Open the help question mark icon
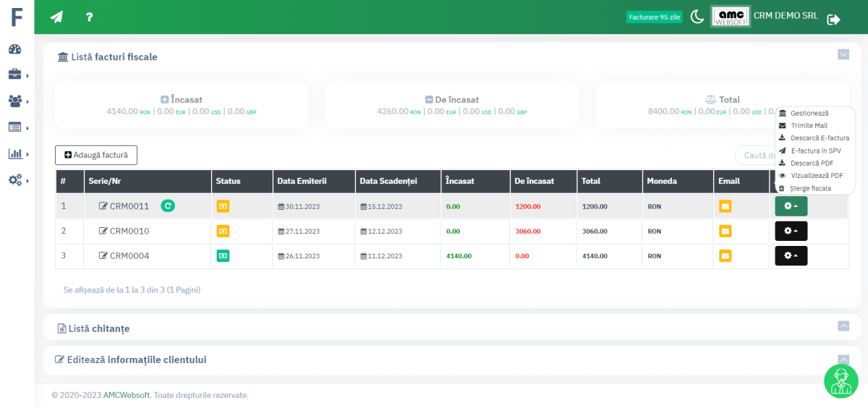 (x=89, y=17)
